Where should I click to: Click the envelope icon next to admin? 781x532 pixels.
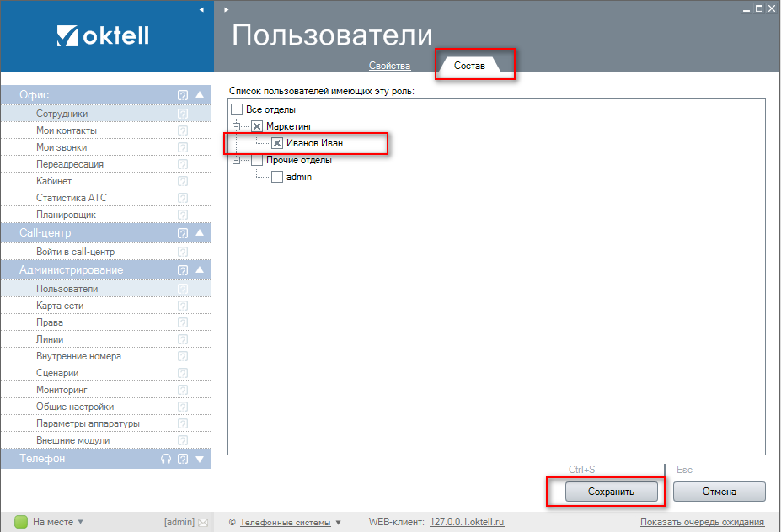click(203, 522)
